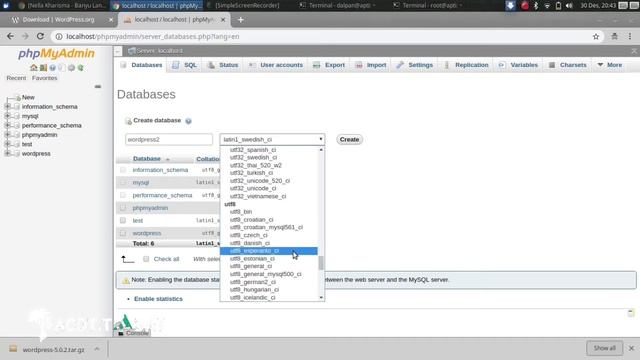The width and height of the screenshot is (640, 360).
Task: Select utf8_general_ci collation option
Action: 251,266
